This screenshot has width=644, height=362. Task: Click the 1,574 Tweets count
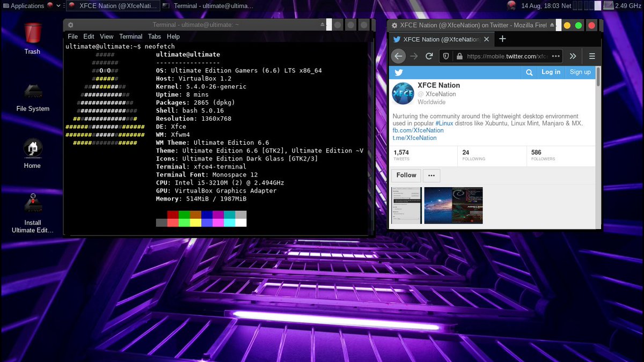click(x=401, y=155)
